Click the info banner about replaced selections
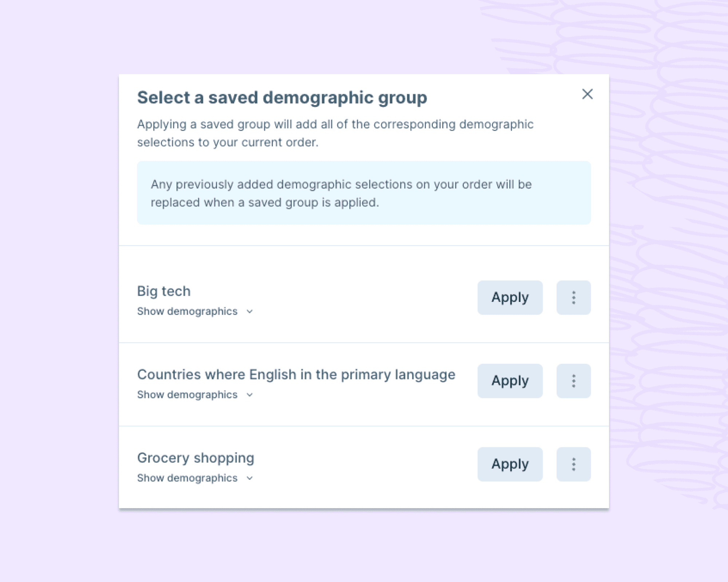 pos(364,193)
